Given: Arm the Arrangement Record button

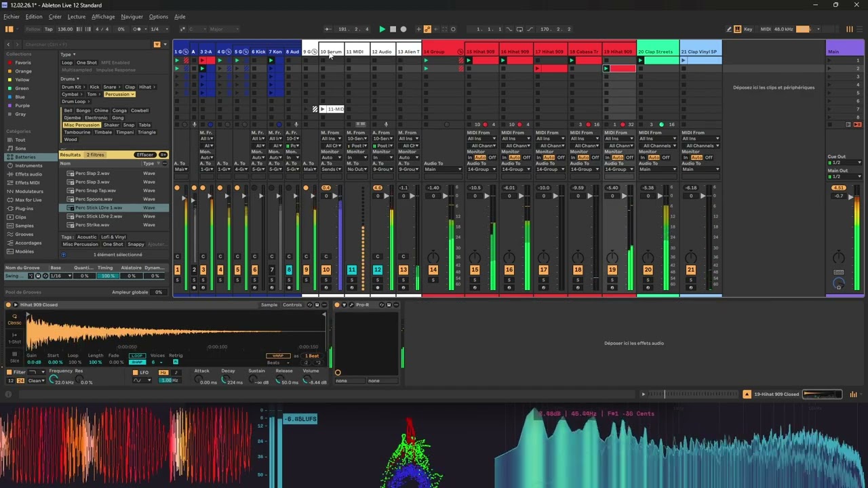Looking at the screenshot, I should pos(403,29).
